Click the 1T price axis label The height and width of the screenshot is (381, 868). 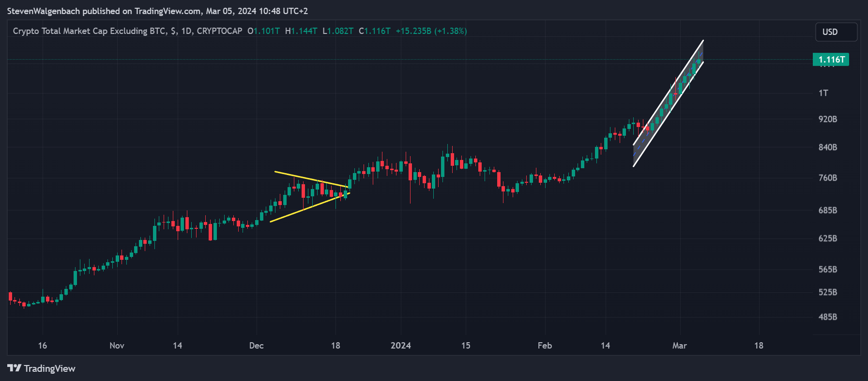pos(823,93)
